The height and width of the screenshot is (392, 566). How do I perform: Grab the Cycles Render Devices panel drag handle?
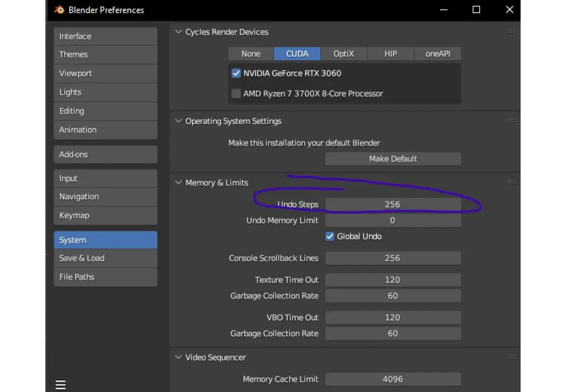[x=512, y=32]
